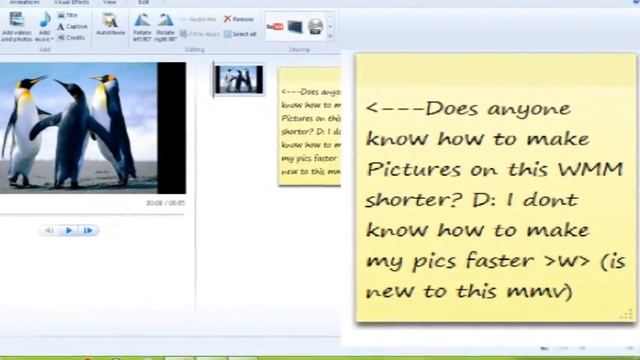640x360 pixels.
Task: Burn the movie with the DVD icon
Action: [x=315, y=27]
